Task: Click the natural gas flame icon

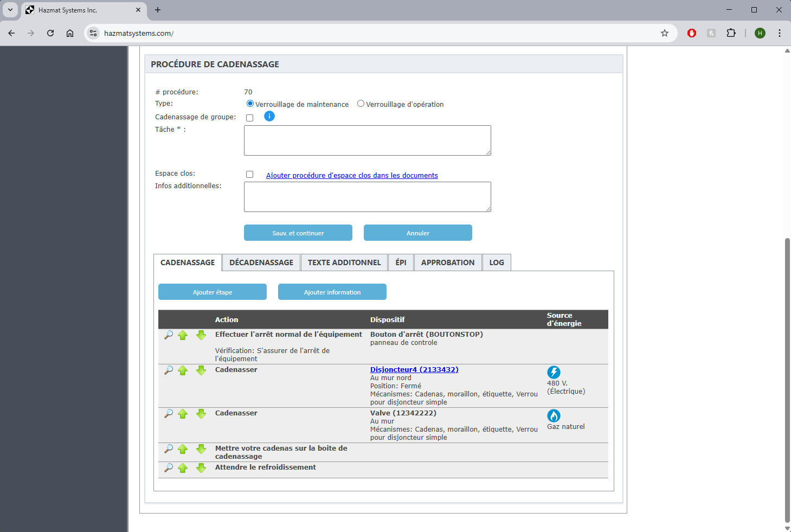Action: pos(554,415)
